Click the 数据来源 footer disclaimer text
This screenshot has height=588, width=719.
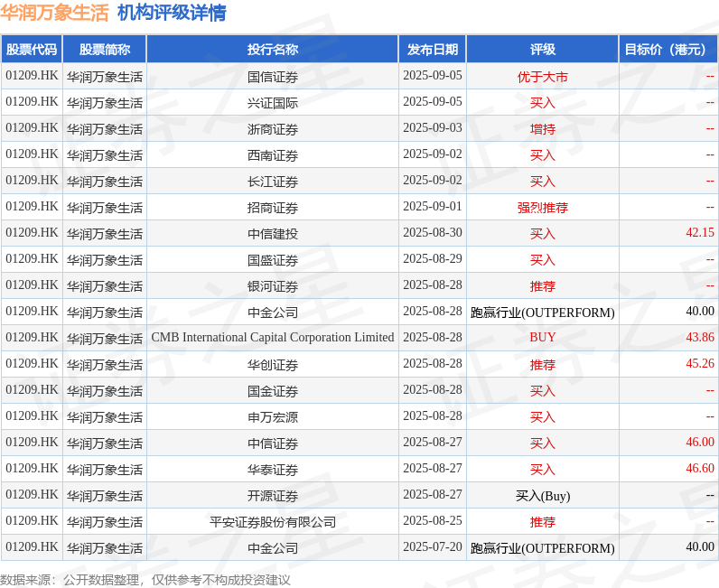point(145,580)
